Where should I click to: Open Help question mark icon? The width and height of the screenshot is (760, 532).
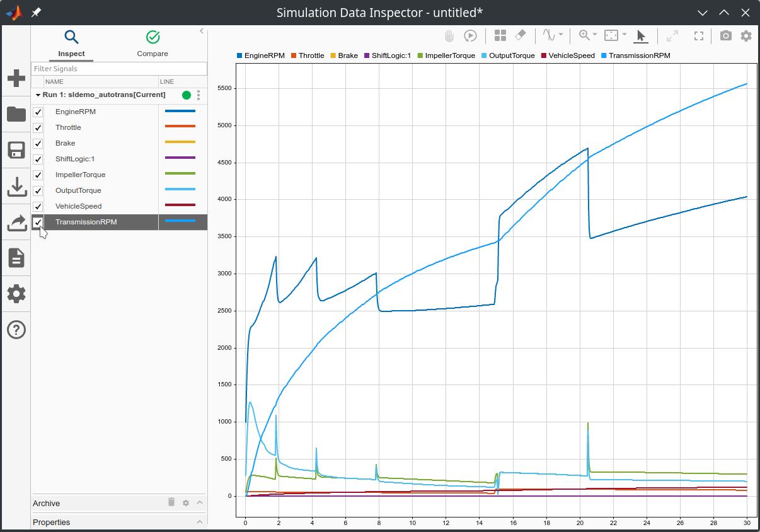[x=16, y=330]
